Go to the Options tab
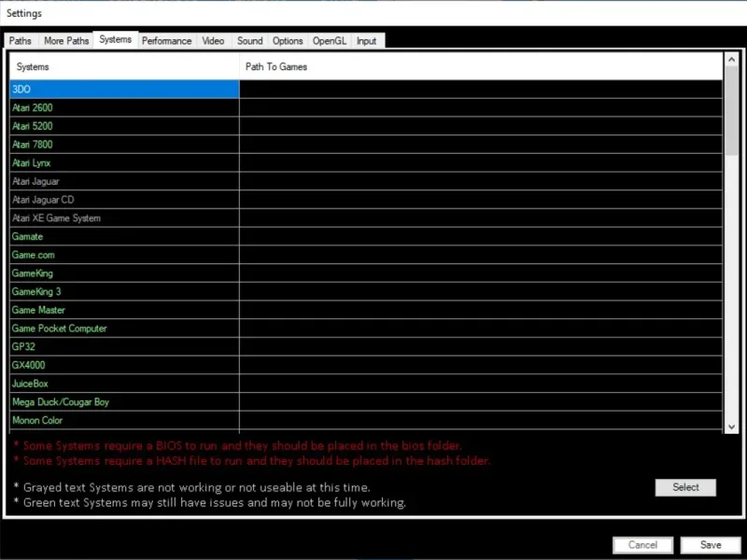Screen dimensions: 747x560 coord(288,41)
